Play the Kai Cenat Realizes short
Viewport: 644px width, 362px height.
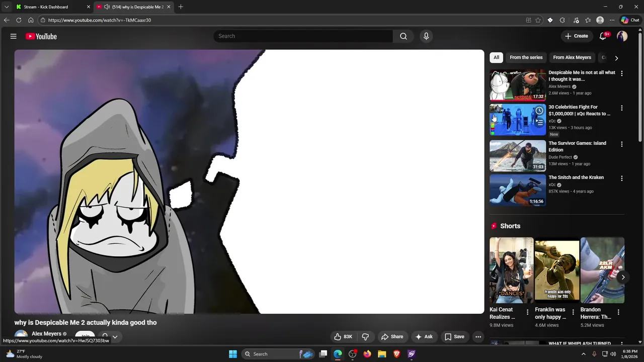coord(512,270)
